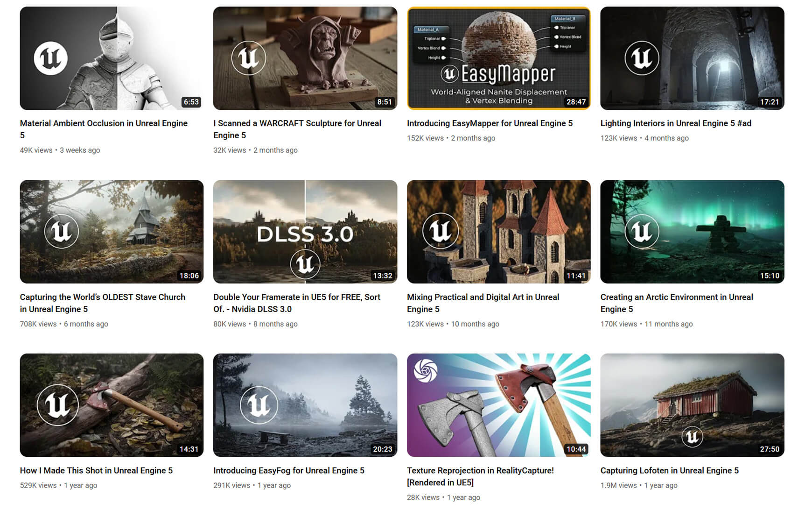Click '291K views • 1 year ago' text
The height and width of the screenshot is (511, 812).
pos(252,485)
